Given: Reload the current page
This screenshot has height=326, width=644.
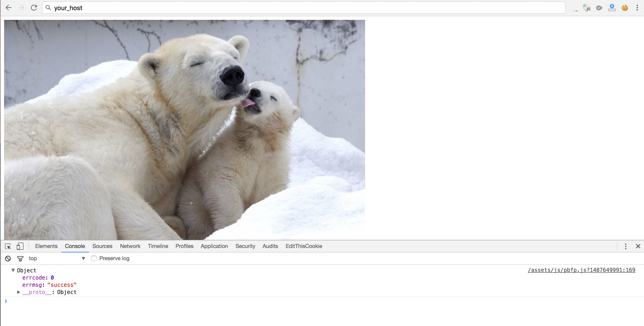Looking at the screenshot, I should click(x=34, y=8).
